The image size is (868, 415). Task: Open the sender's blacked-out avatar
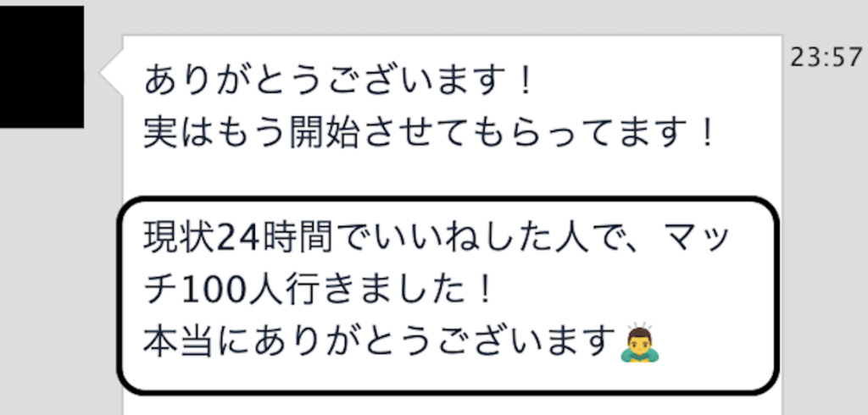click(42, 67)
